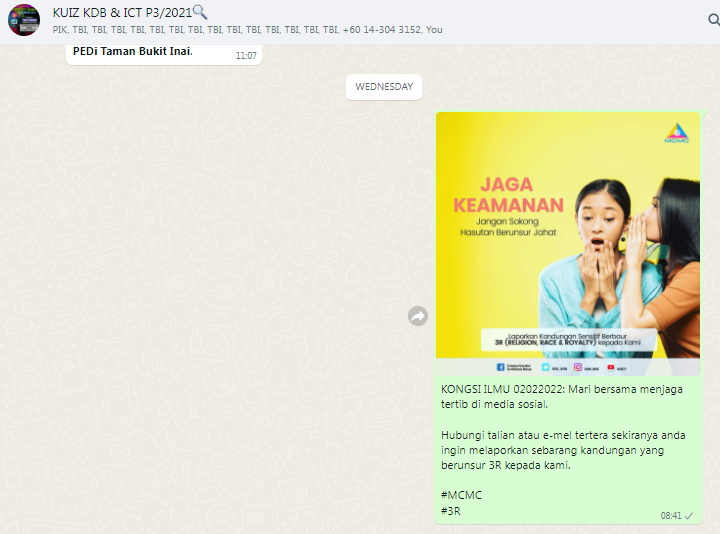The height and width of the screenshot is (534, 720).
Task: Click the Twitter icon on the poster
Action: pyautogui.click(x=545, y=367)
